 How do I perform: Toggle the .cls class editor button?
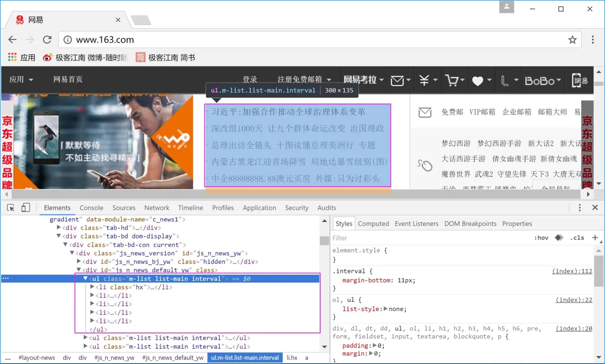pyautogui.click(x=577, y=238)
